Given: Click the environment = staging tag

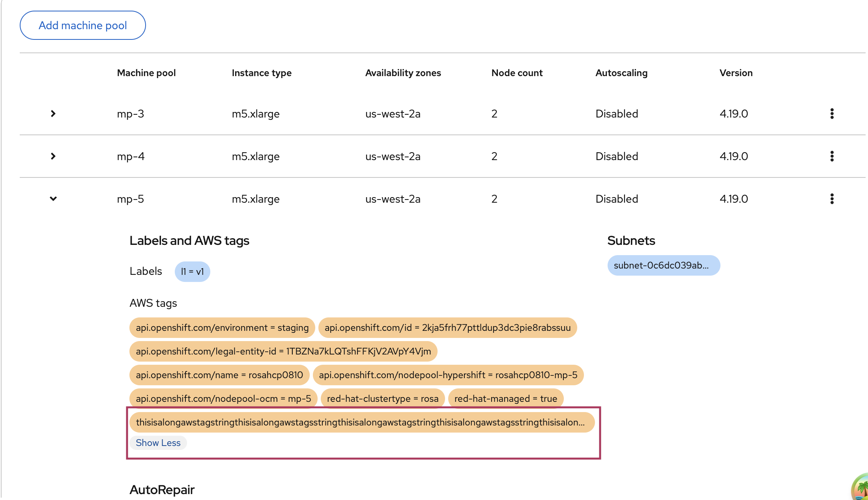Looking at the screenshot, I should pos(222,328).
